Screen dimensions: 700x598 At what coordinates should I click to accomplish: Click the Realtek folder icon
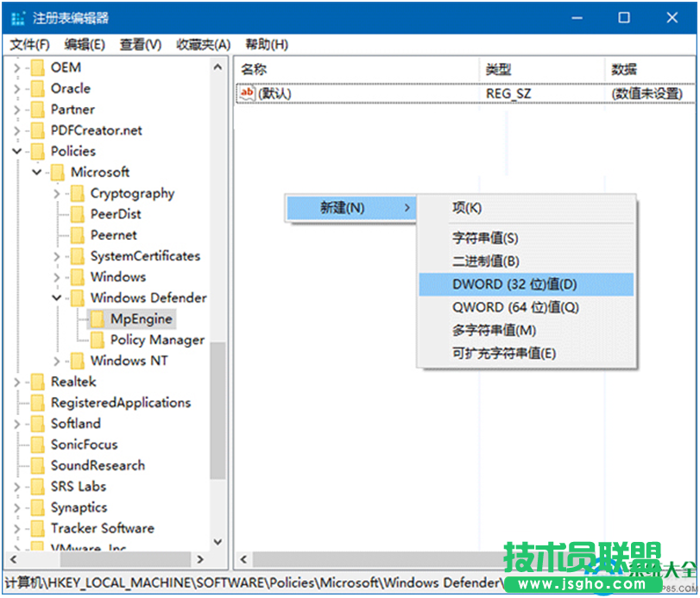pos(37,382)
